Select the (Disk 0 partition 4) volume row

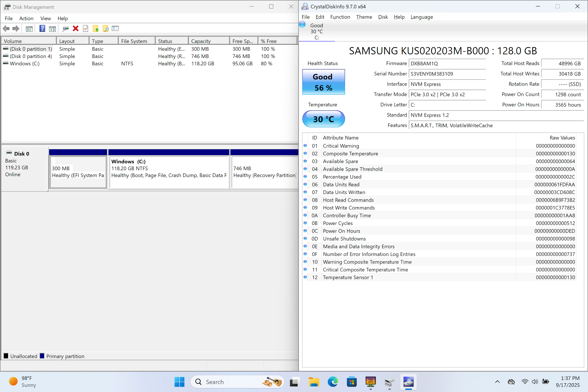click(x=150, y=56)
